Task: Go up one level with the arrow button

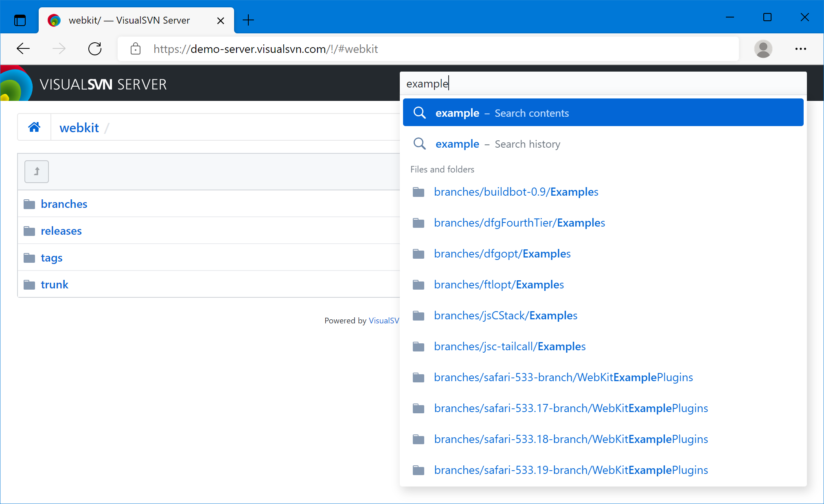Action: pyautogui.click(x=37, y=172)
